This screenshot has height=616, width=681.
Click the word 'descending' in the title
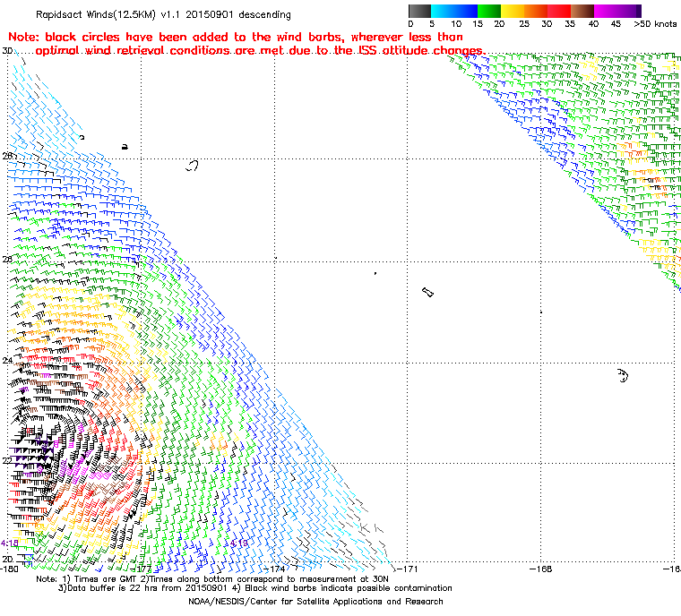coord(264,14)
